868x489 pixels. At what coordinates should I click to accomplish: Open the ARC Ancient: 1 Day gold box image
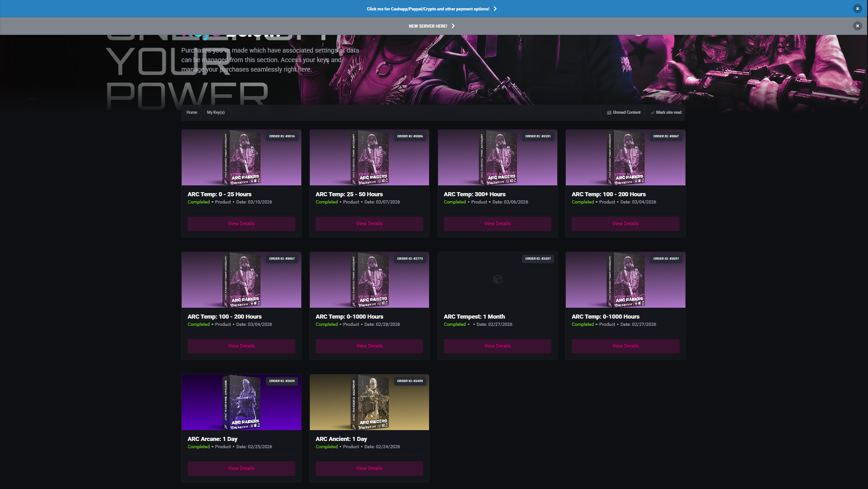369,402
